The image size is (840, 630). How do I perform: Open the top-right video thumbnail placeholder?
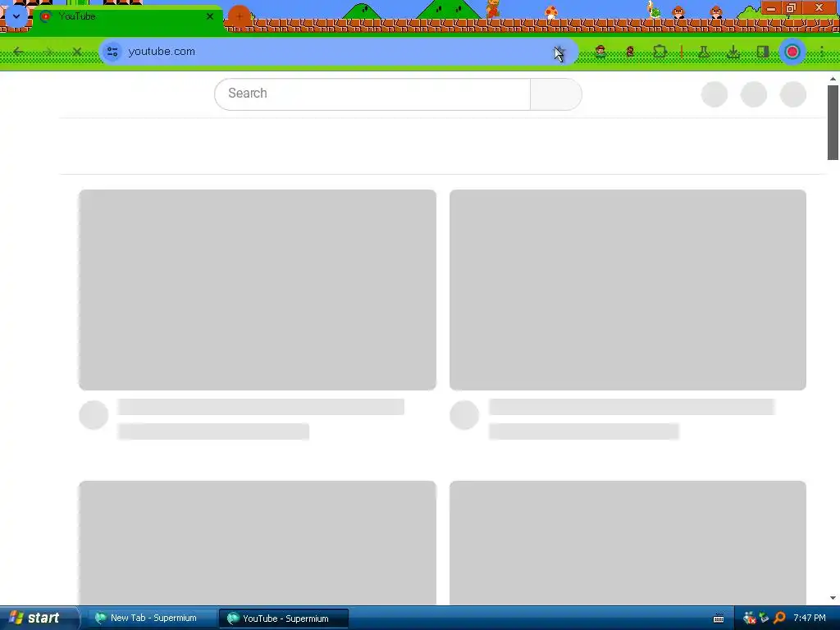628,290
